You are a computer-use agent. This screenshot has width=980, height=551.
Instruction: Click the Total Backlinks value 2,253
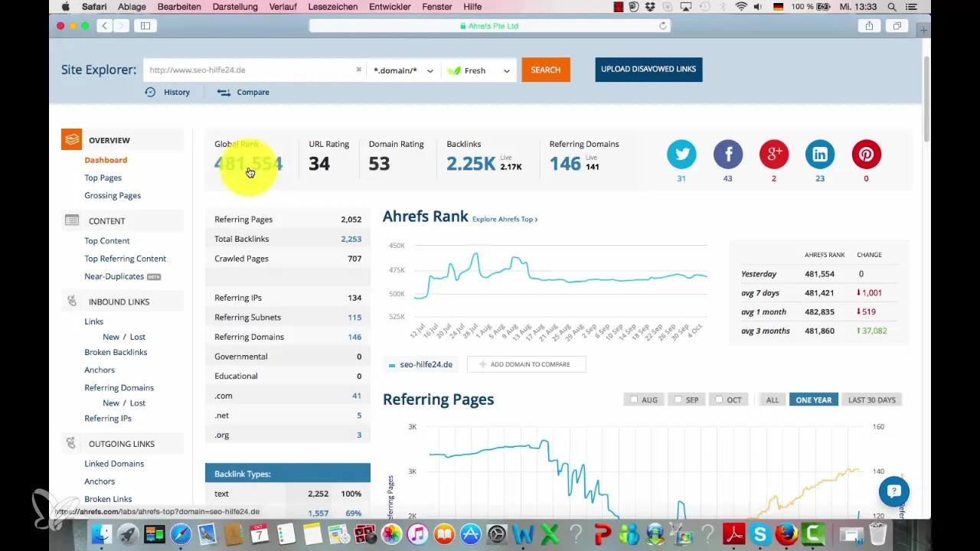(351, 239)
